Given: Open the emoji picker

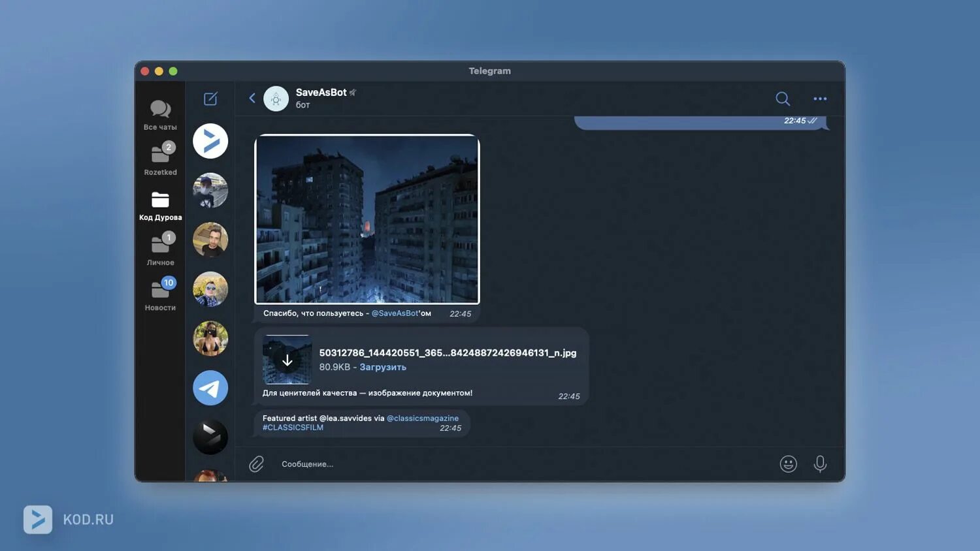Looking at the screenshot, I should coord(789,464).
